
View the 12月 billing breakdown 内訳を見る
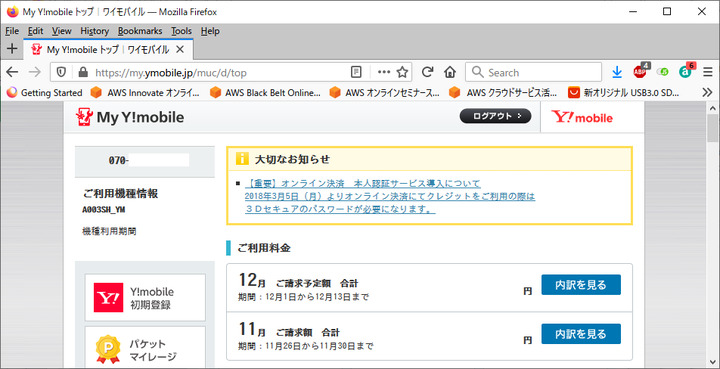pyautogui.click(x=581, y=285)
